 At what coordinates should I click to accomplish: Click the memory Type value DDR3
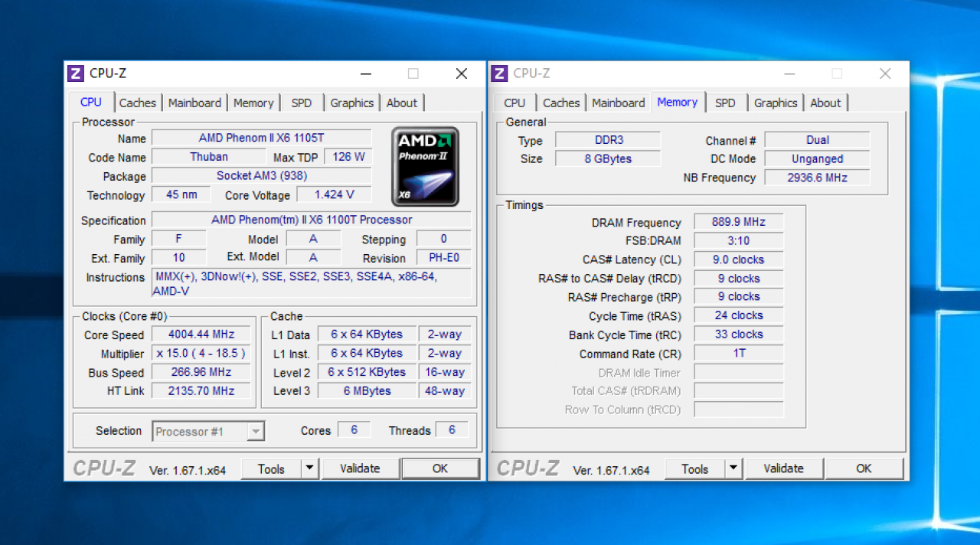608,140
